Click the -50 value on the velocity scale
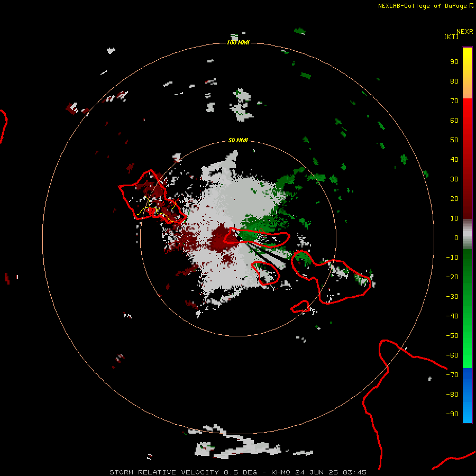 pos(452,336)
